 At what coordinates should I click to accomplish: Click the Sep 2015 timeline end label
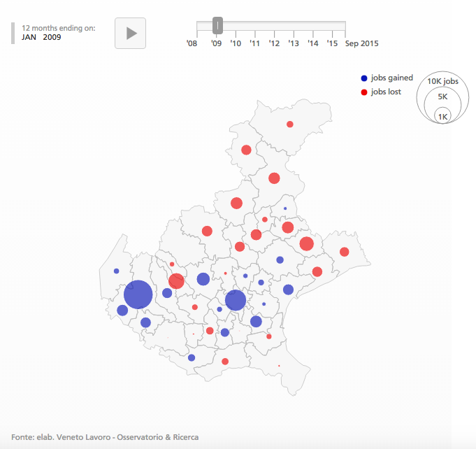(x=361, y=43)
